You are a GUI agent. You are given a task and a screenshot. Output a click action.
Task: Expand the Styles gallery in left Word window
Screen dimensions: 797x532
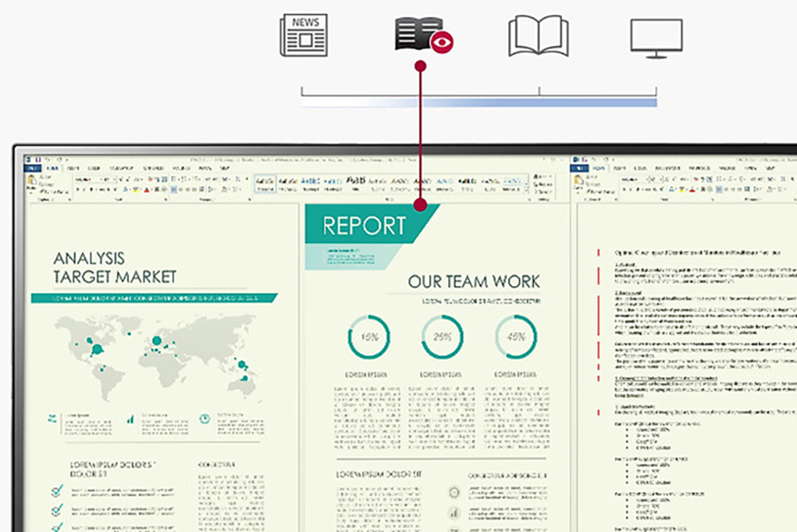527,190
